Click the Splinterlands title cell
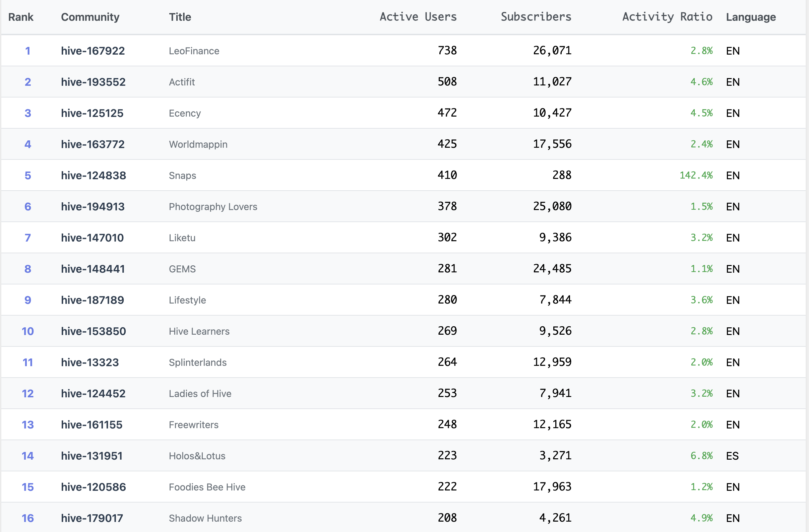Viewport: 809px width, 532px height. pos(197,362)
